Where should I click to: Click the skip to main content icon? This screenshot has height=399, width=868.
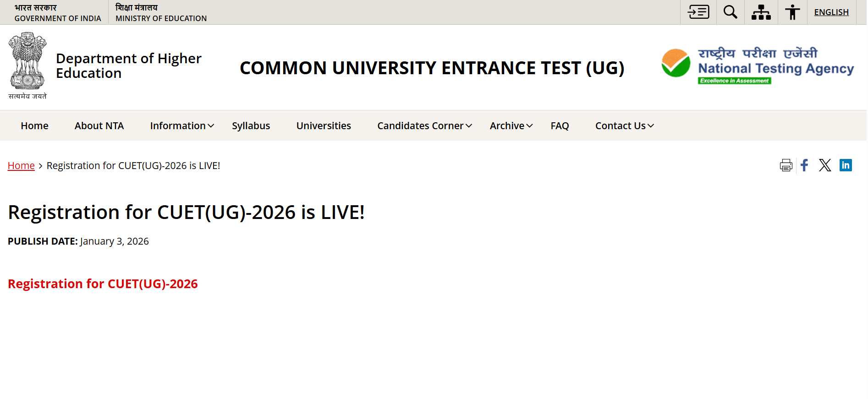point(698,12)
